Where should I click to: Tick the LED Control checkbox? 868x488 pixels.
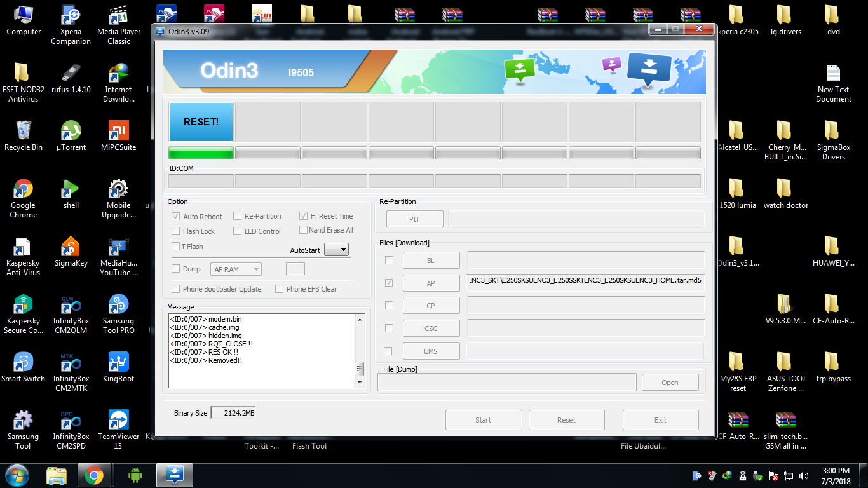238,231
